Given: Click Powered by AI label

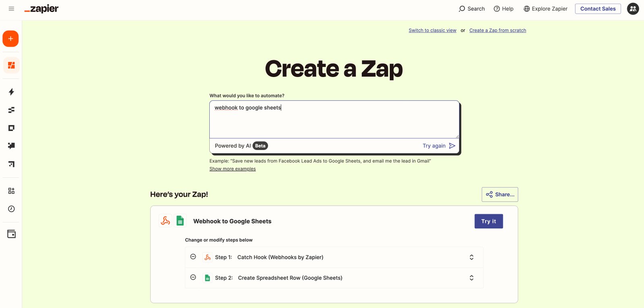Looking at the screenshot, I should (233, 146).
